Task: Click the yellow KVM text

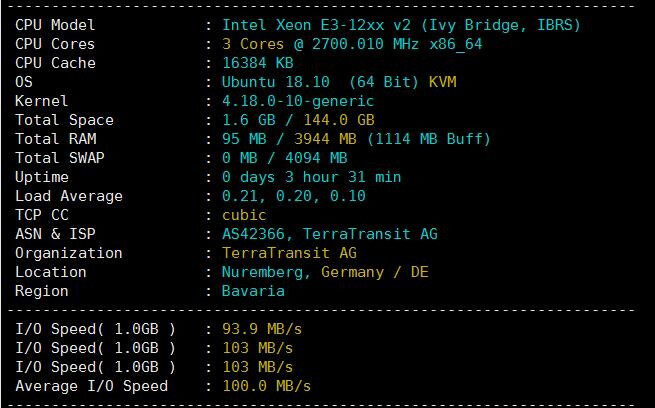Action: (x=442, y=81)
